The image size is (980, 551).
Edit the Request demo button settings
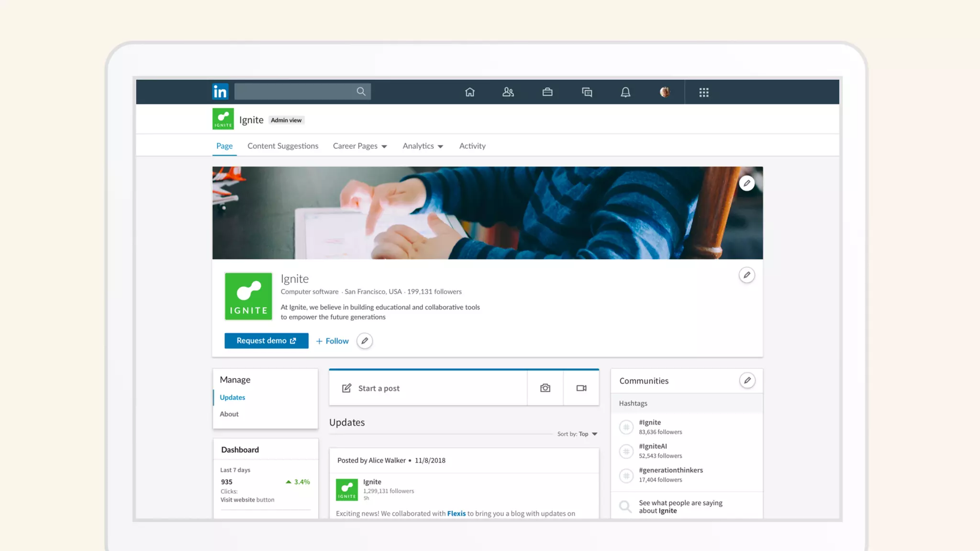(x=365, y=341)
